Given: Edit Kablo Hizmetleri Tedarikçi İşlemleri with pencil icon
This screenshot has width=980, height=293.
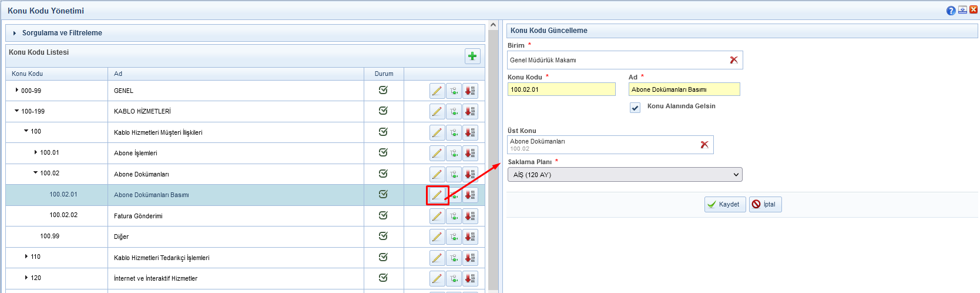Looking at the screenshot, I should (437, 258).
